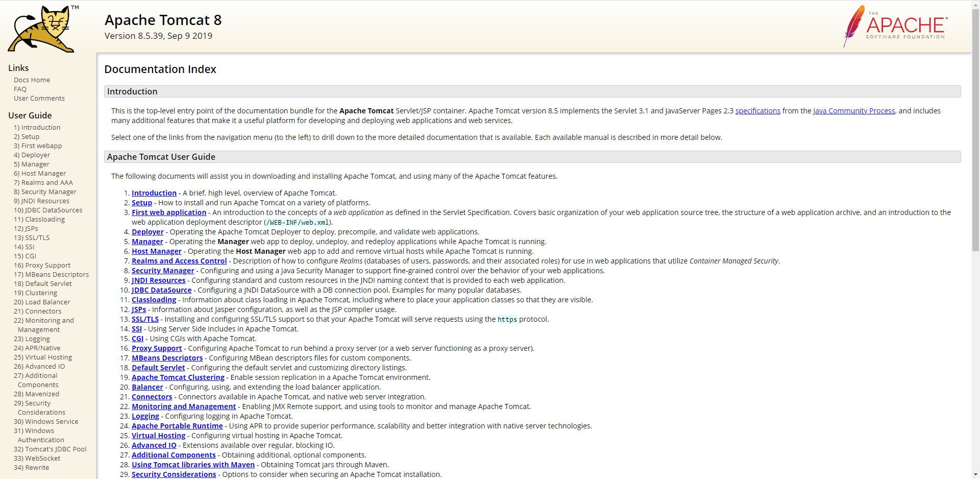Open the MBeans Descriptors list link

pyautogui.click(x=167, y=358)
